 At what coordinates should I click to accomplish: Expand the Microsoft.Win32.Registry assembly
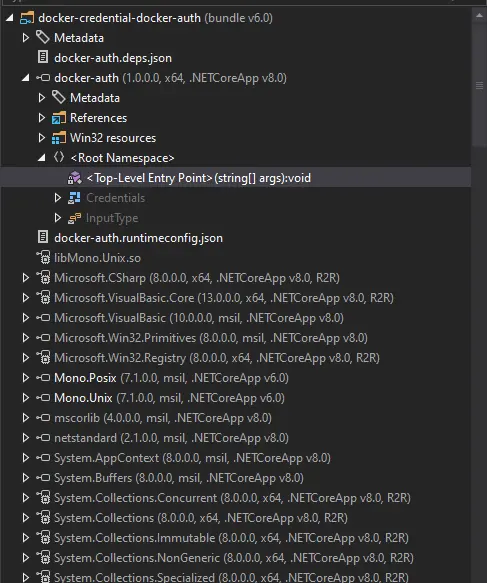coord(26,358)
